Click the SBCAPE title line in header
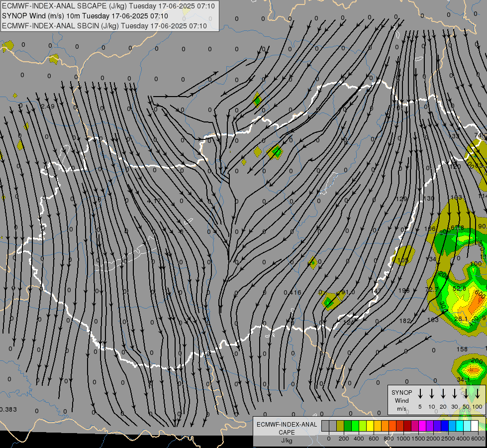This screenshot has width=487, height=448. [108, 6]
